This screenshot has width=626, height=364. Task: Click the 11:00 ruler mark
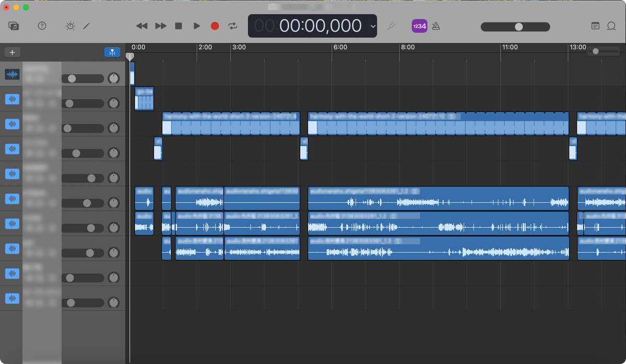coord(510,47)
